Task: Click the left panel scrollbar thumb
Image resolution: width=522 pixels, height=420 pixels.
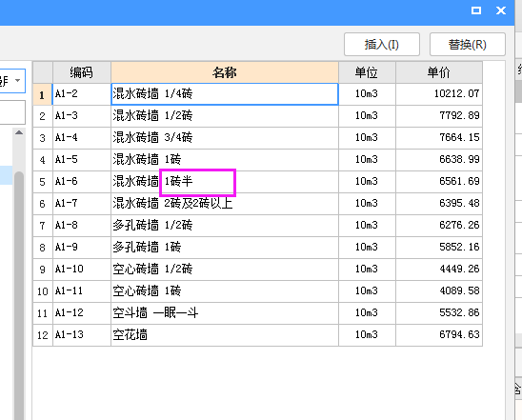Action: [x=19, y=295]
